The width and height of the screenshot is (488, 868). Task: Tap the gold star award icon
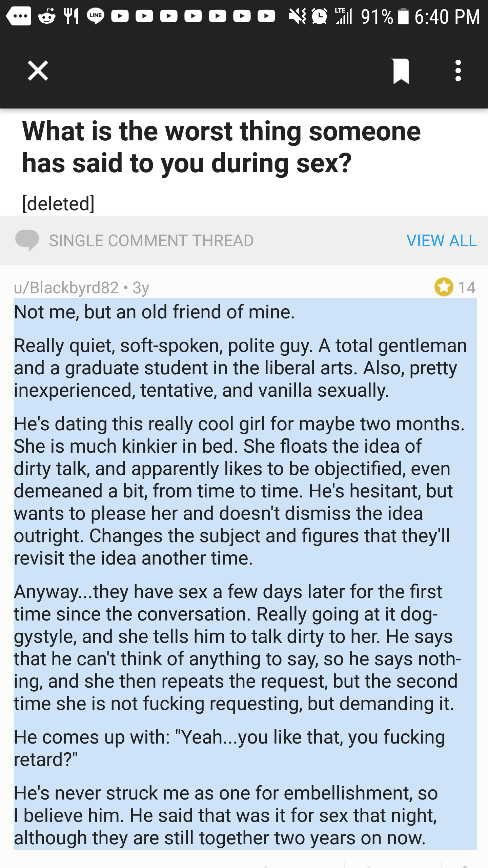[444, 287]
